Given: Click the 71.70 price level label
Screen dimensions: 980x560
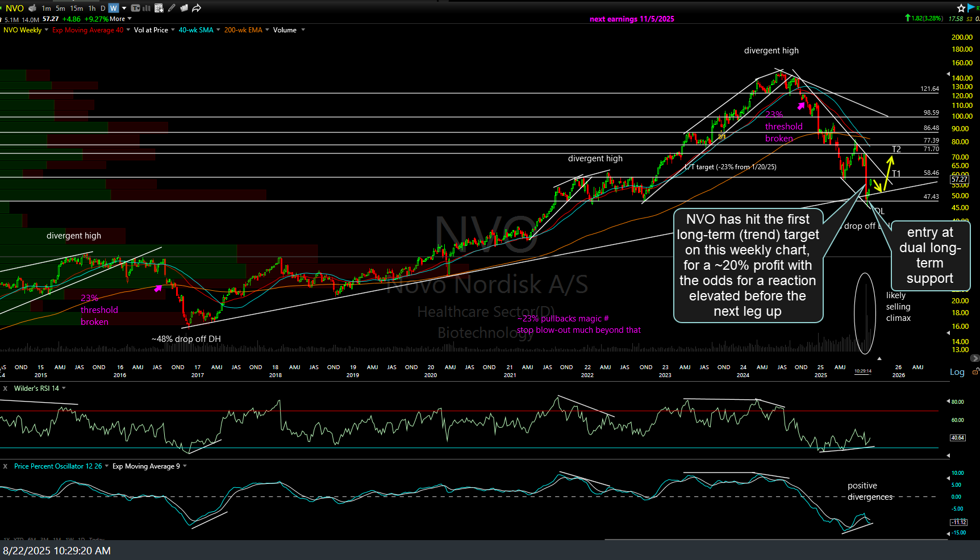Looking at the screenshot, I should [931, 149].
